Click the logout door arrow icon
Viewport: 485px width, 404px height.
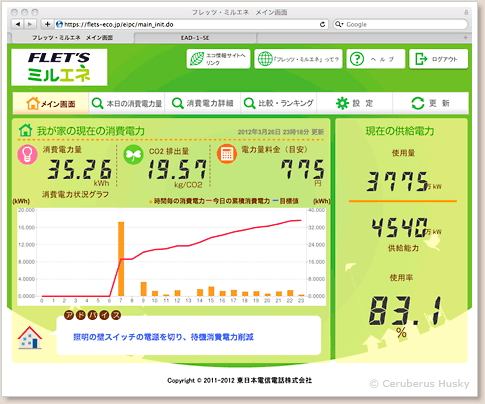(x=421, y=59)
